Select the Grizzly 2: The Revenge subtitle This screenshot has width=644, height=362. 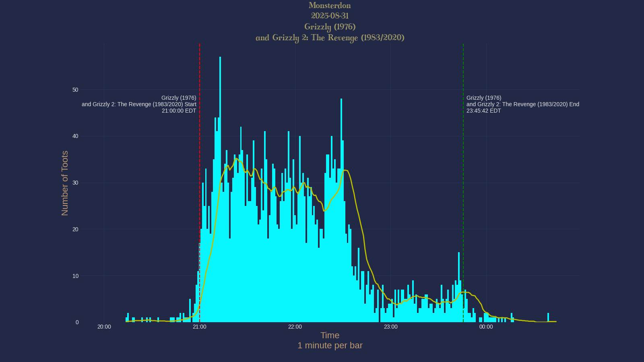click(330, 37)
